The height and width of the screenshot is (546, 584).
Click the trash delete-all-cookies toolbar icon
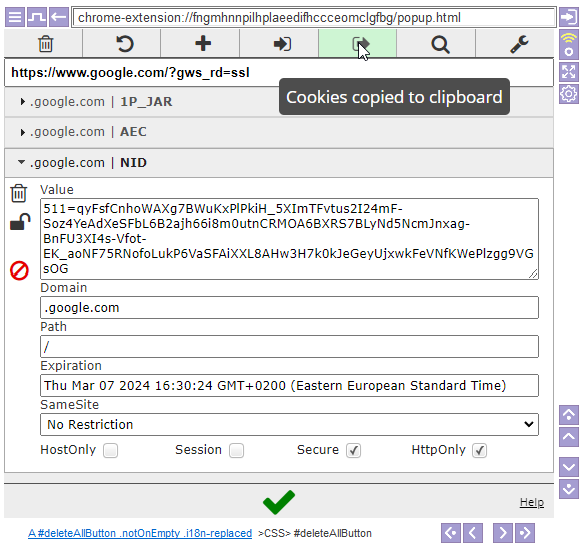(x=45, y=44)
